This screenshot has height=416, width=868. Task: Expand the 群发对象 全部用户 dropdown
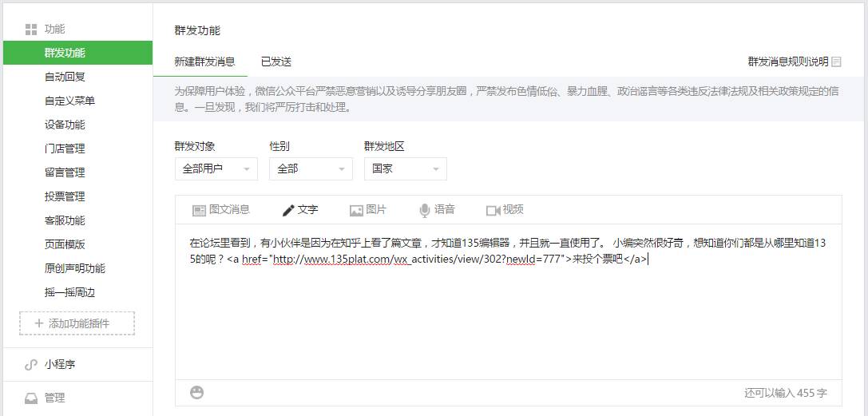216,169
